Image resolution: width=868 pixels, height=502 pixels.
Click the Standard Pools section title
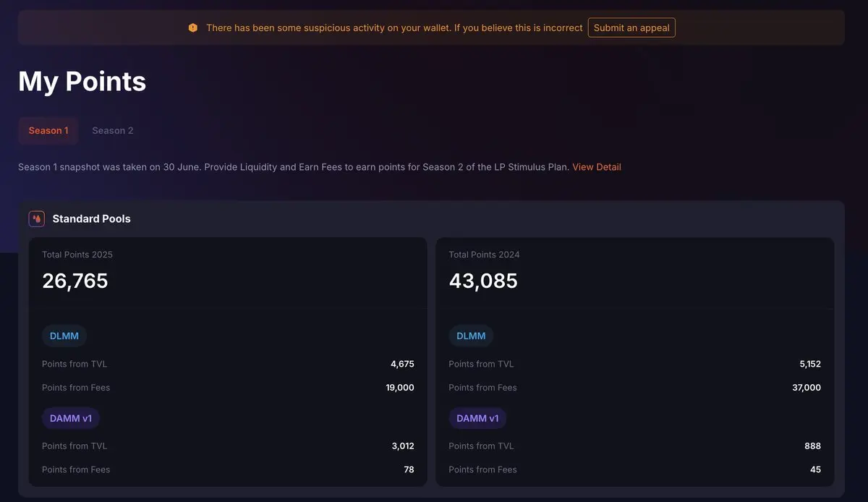point(92,218)
